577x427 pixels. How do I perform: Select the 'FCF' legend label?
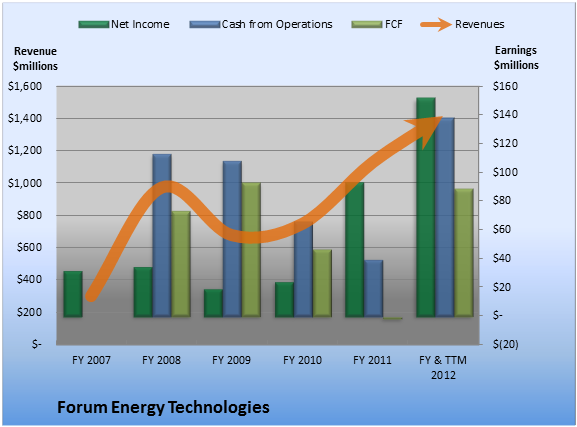[394, 24]
